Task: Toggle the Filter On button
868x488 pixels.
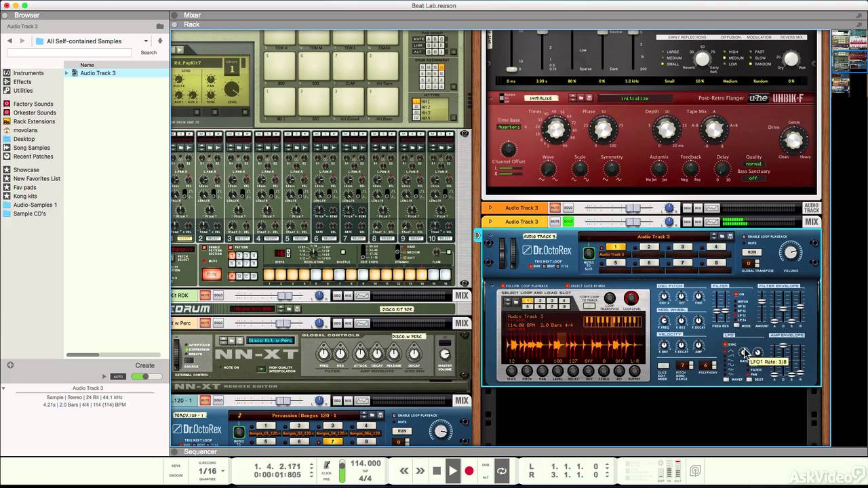Action: [x=736, y=294]
